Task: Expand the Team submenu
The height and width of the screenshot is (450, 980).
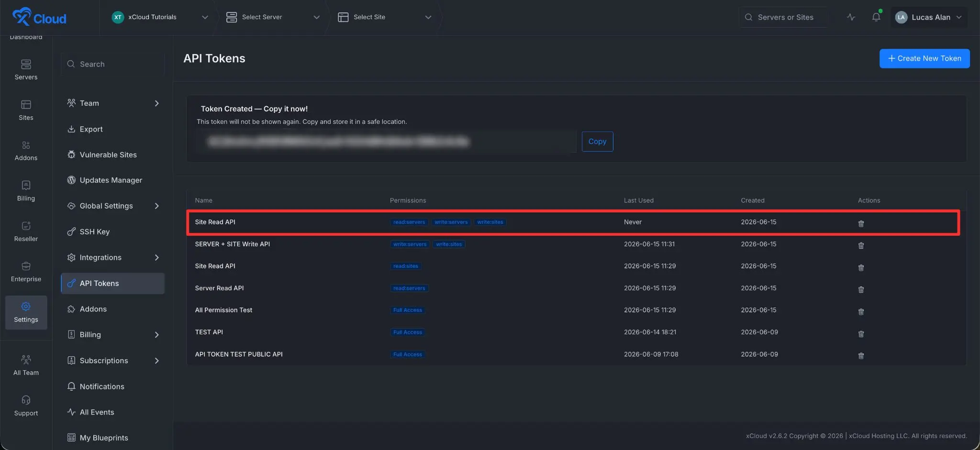Action: click(x=156, y=103)
